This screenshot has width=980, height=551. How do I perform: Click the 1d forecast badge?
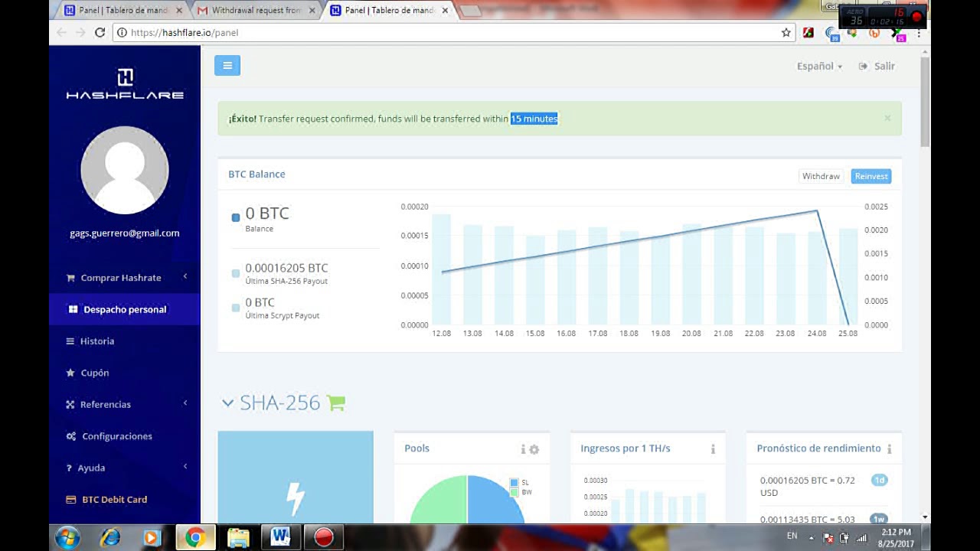point(879,480)
